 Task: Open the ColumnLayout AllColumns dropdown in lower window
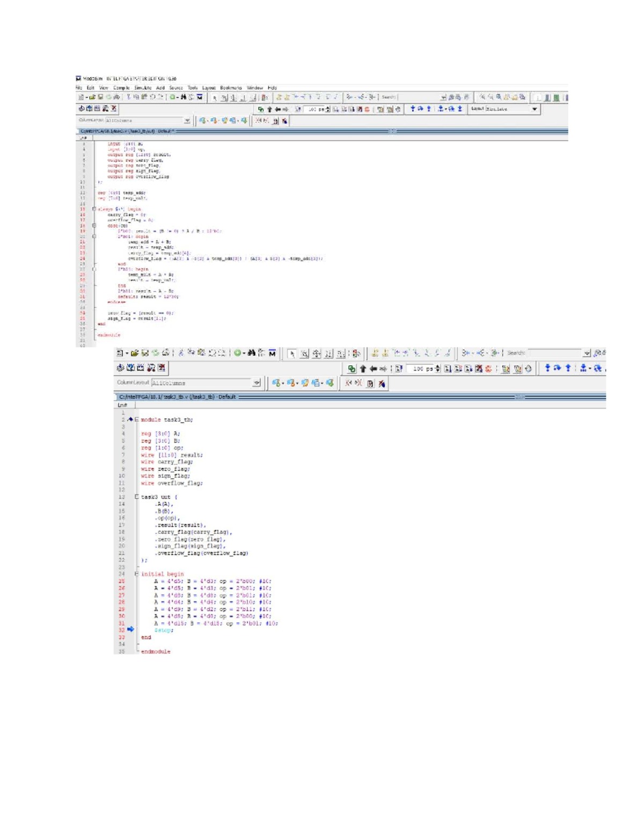[x=256, y=382]
